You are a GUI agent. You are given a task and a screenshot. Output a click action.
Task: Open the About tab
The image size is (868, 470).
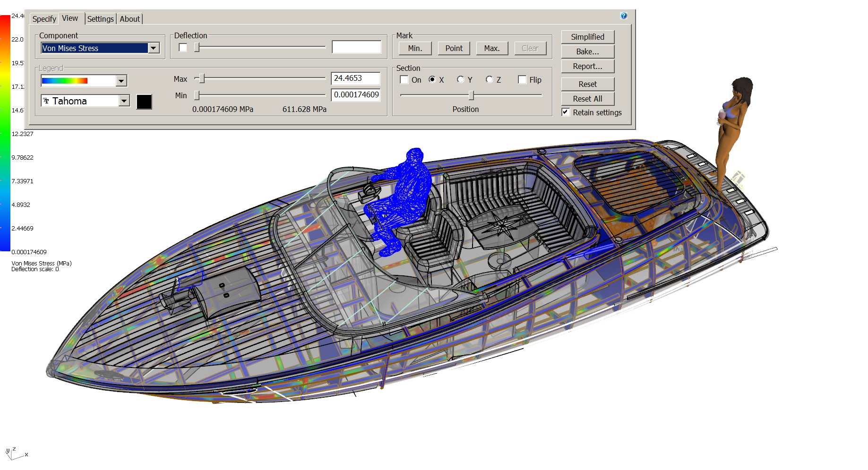click(129, 19)
